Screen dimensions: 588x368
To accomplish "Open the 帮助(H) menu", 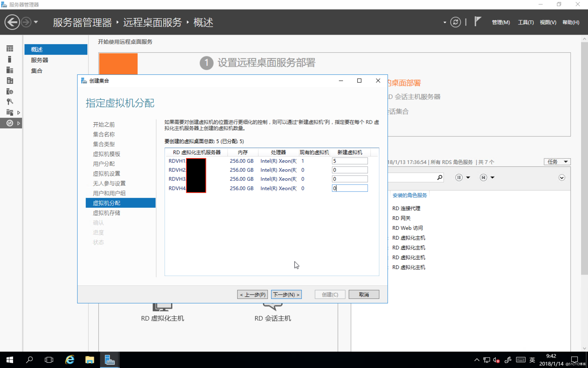I will coord(571,22).
